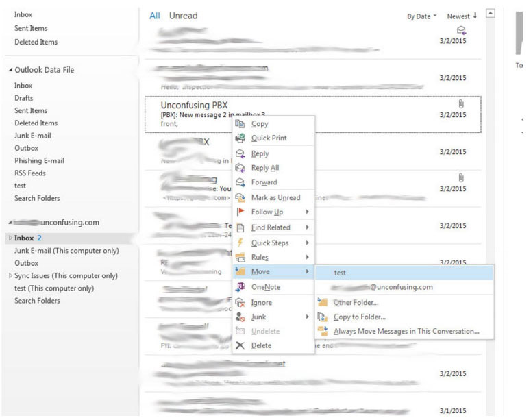Viewport: 531px width, 420px height.
Task: Open Outbox under Outlook Data File
Action: [26, 148]
